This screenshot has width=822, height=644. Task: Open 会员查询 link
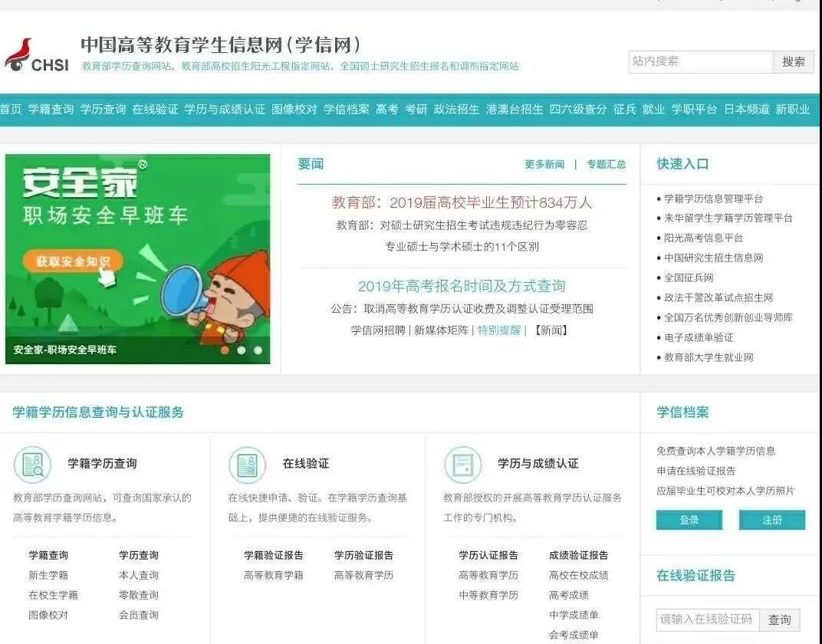click(139, 615)
